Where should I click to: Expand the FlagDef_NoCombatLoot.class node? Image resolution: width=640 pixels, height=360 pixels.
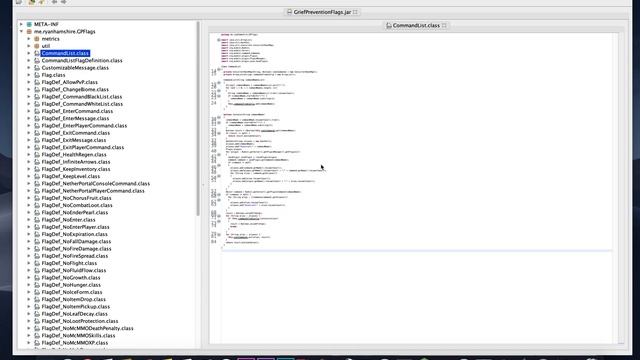[x=29, y=205]
